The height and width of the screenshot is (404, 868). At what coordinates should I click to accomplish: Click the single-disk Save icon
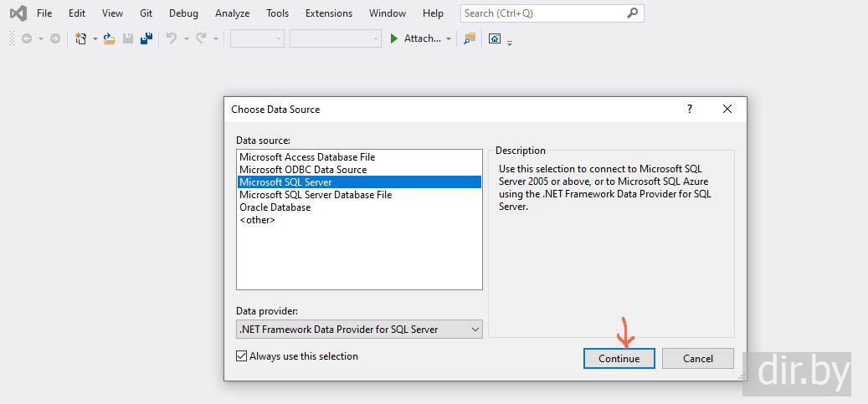tap(128, 38)
